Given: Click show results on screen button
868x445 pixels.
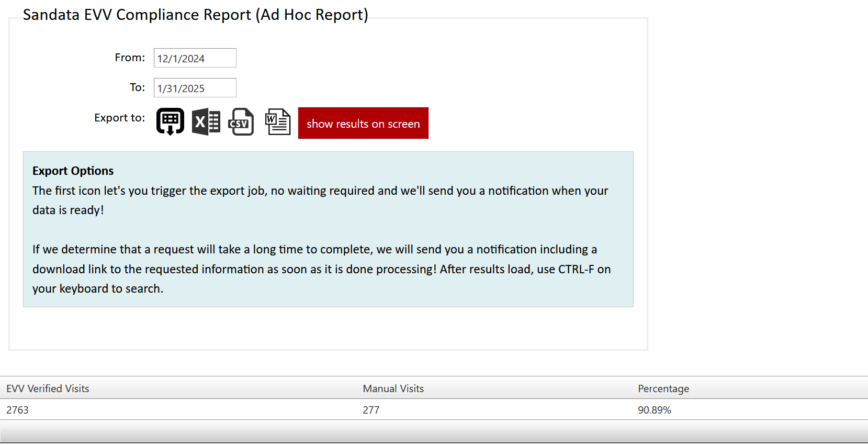Looking at the screenshot, I should click(x=363, y=123).
